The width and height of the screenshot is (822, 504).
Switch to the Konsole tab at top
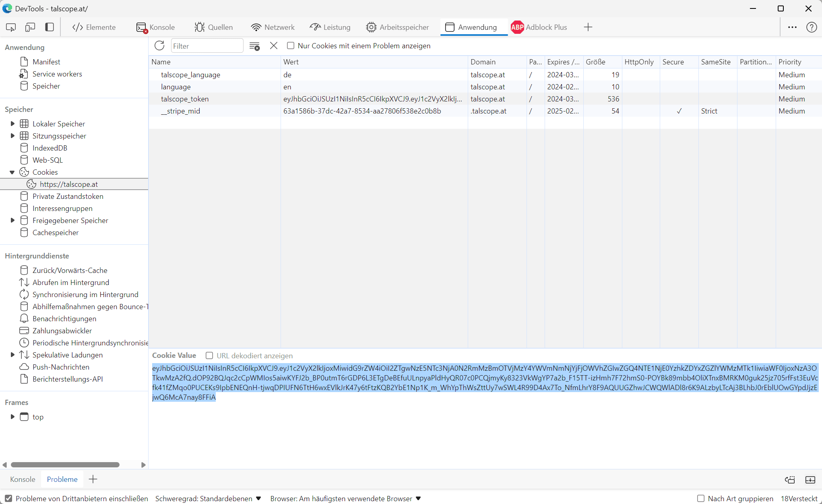coord(156,27)
